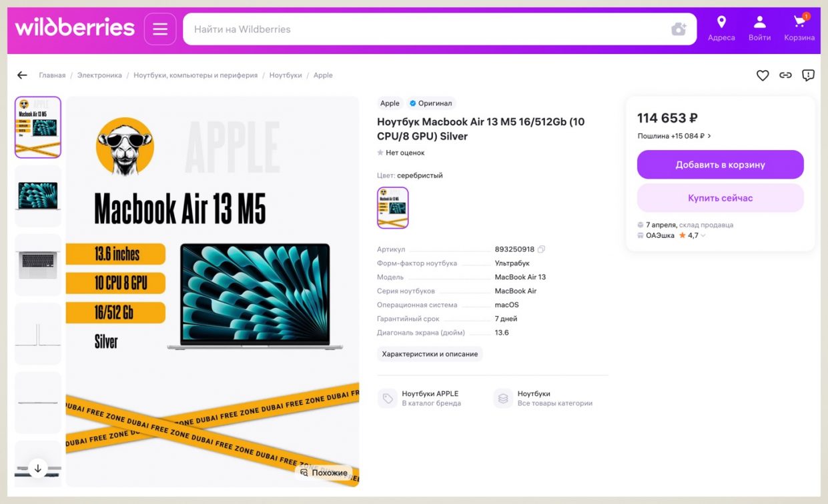Open the hamburger catalog menu

160,29
